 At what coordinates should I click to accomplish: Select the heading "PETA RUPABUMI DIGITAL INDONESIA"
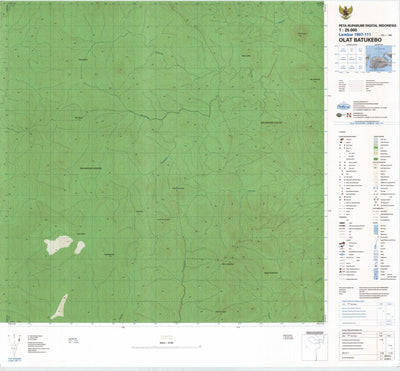point(367,26)
